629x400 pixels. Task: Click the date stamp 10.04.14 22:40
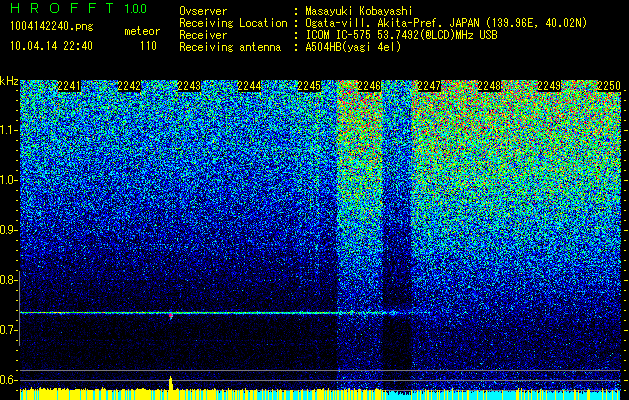51,46
